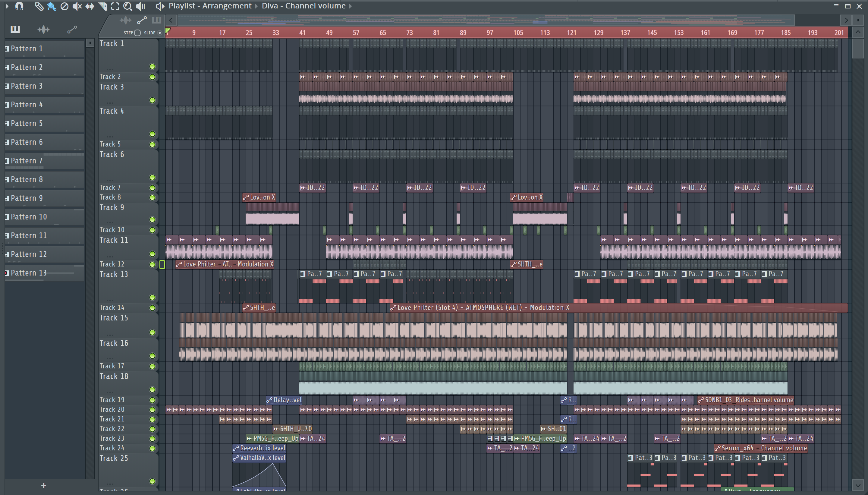
Task: Click the Track 12 selection indicator box
Action: [162, 264]
